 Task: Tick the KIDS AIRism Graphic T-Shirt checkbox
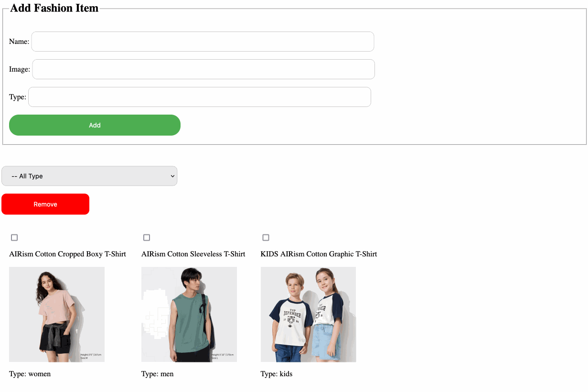(x=266, y=238)
